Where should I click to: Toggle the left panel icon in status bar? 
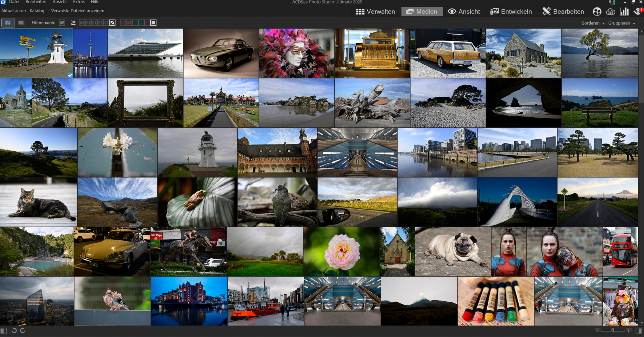pos(4,331)
